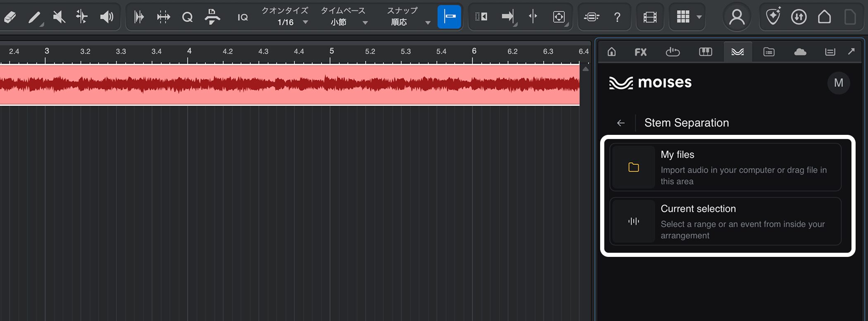Toggle the Autoscroll arrow icon

pos(508,17)
